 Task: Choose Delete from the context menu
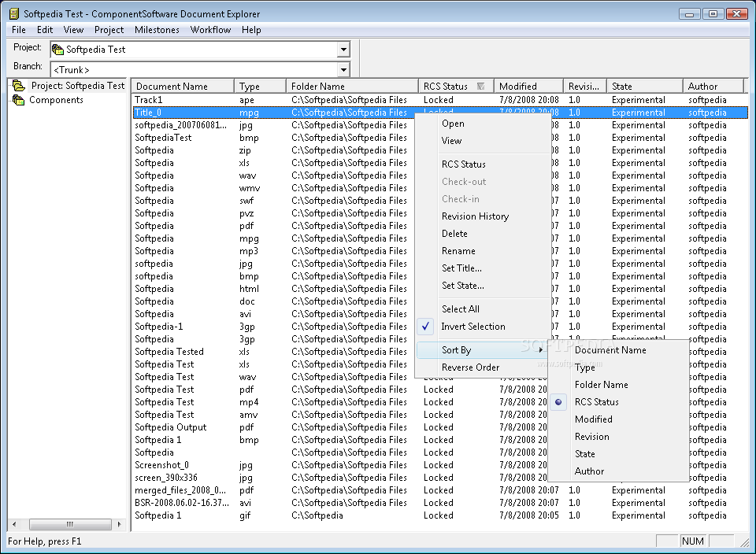point(482,234)
